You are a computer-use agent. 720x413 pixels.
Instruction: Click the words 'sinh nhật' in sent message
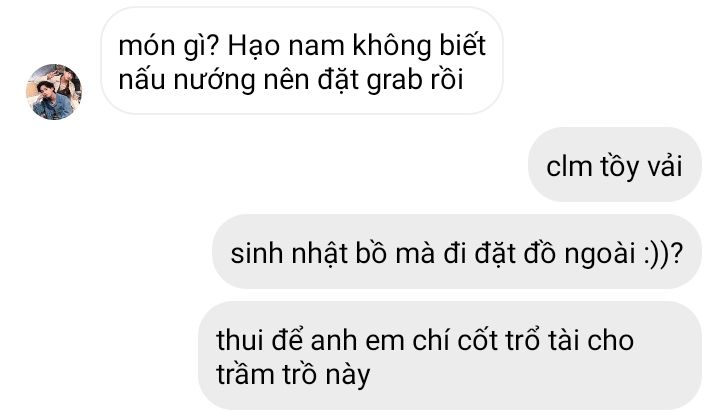point(289,253)
